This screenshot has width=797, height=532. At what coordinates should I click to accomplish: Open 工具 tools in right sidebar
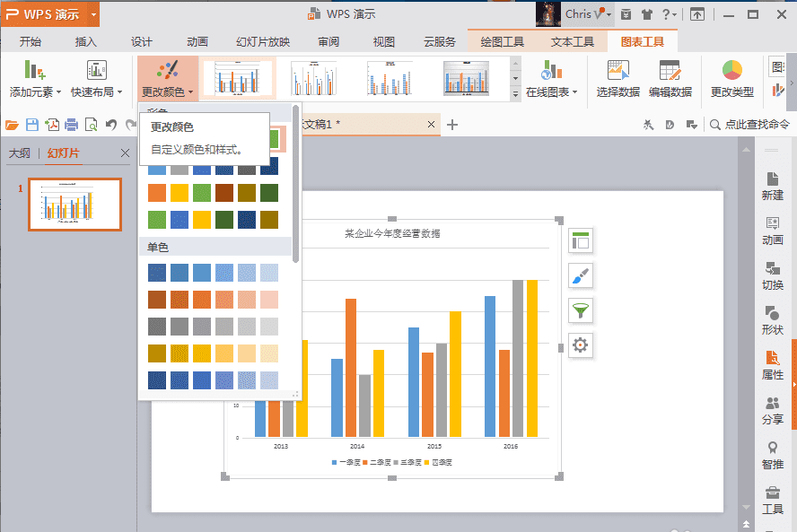click(772, 500)
